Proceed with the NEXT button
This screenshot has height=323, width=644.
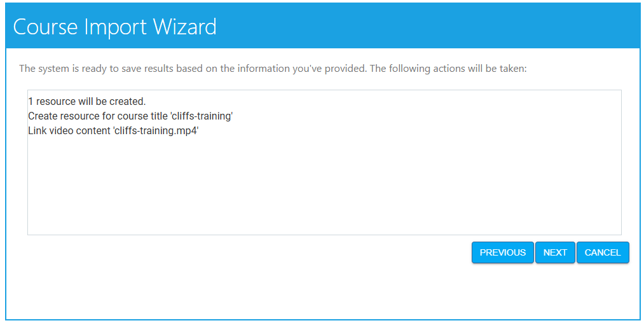point(555,252)
